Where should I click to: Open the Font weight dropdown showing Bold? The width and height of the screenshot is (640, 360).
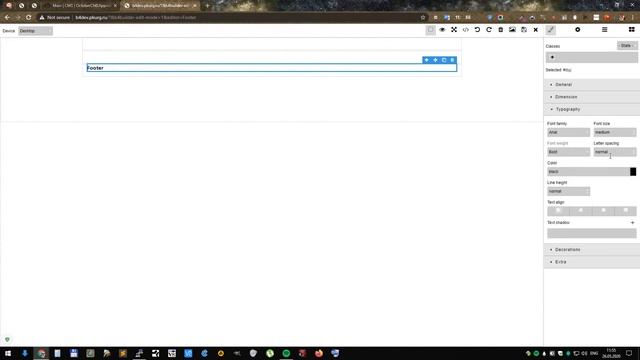568,152
